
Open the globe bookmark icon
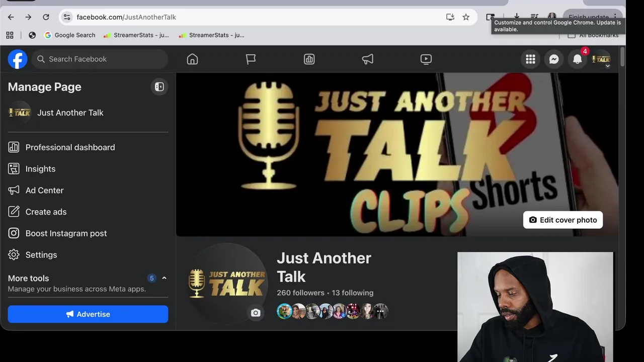coord(32,35)
